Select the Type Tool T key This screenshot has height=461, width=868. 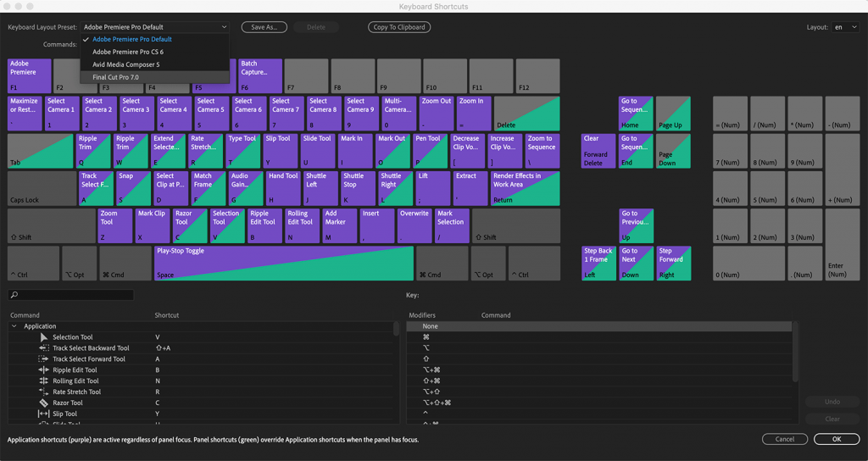tap(242, 151)
